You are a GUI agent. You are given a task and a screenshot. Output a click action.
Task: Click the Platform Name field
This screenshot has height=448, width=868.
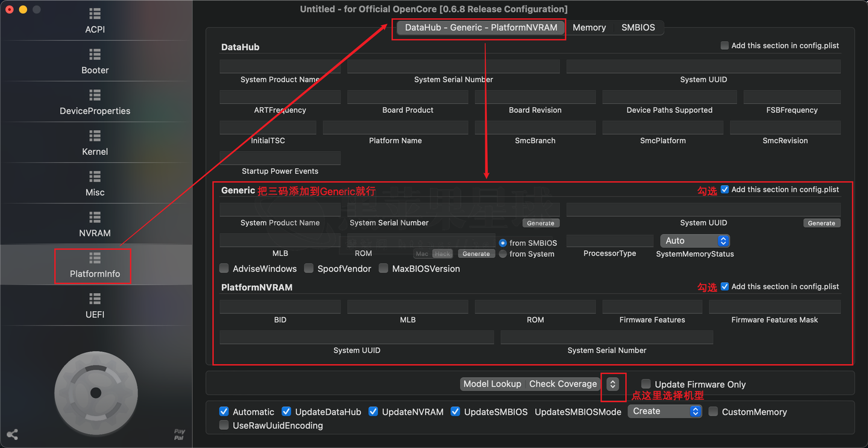point(395,127)
